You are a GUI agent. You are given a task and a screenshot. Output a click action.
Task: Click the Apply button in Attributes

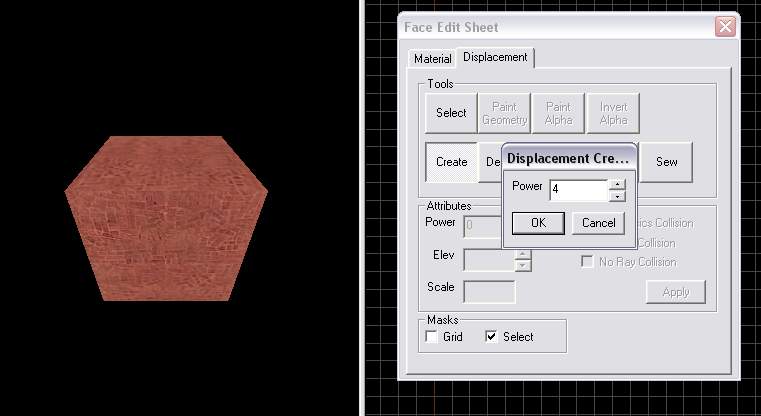click(675, 292)
